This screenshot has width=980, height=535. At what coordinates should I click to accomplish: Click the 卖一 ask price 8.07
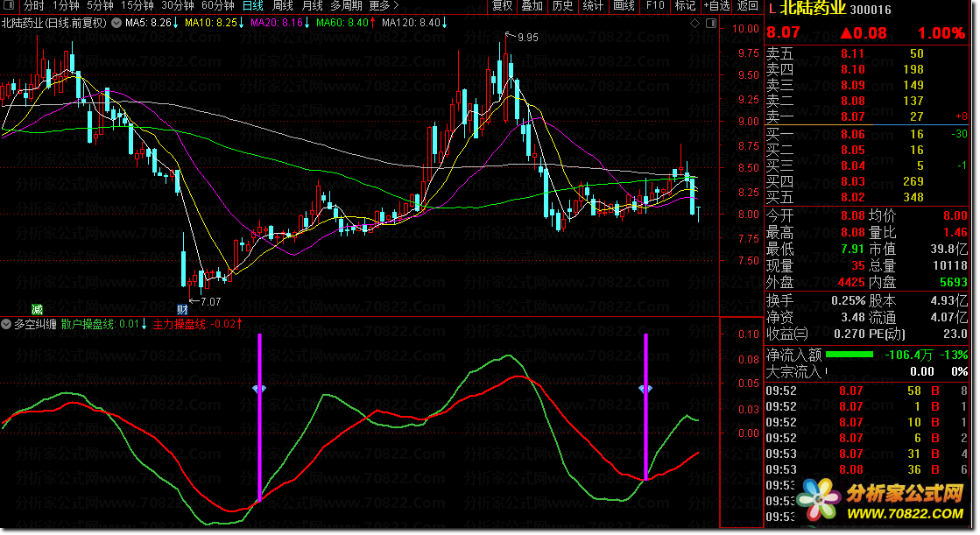[852, 116]
